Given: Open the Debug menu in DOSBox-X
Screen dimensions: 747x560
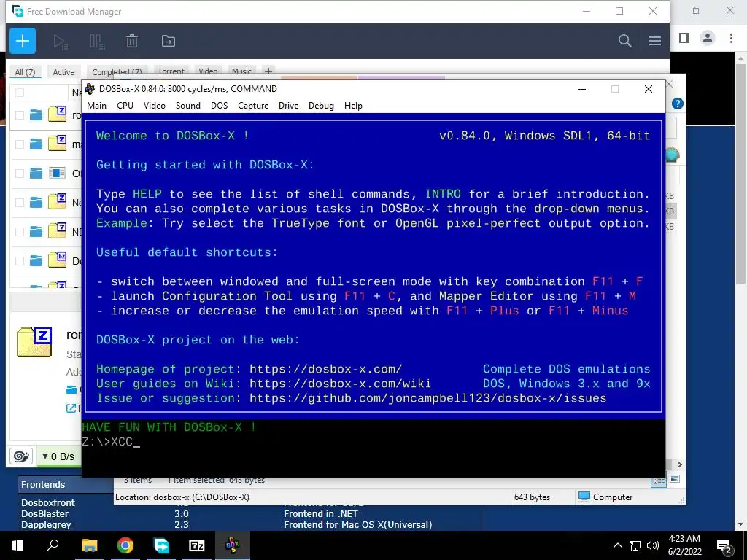Looking at the screenshot, I should 321,106.
